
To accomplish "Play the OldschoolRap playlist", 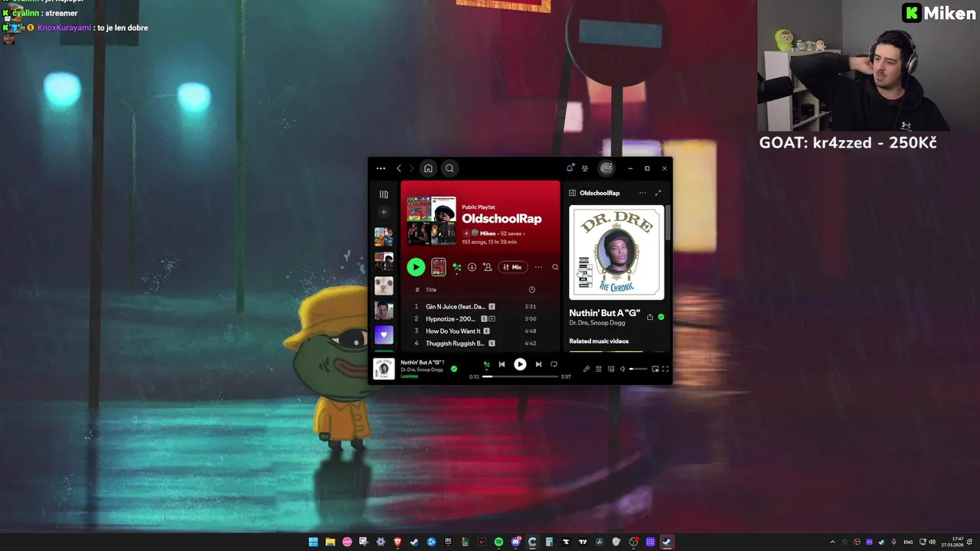I will 416,267.
